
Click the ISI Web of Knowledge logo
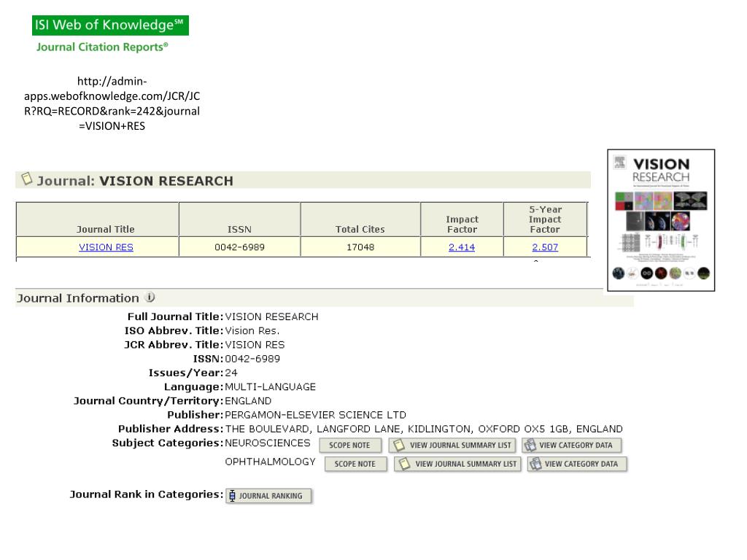[111, 26]
